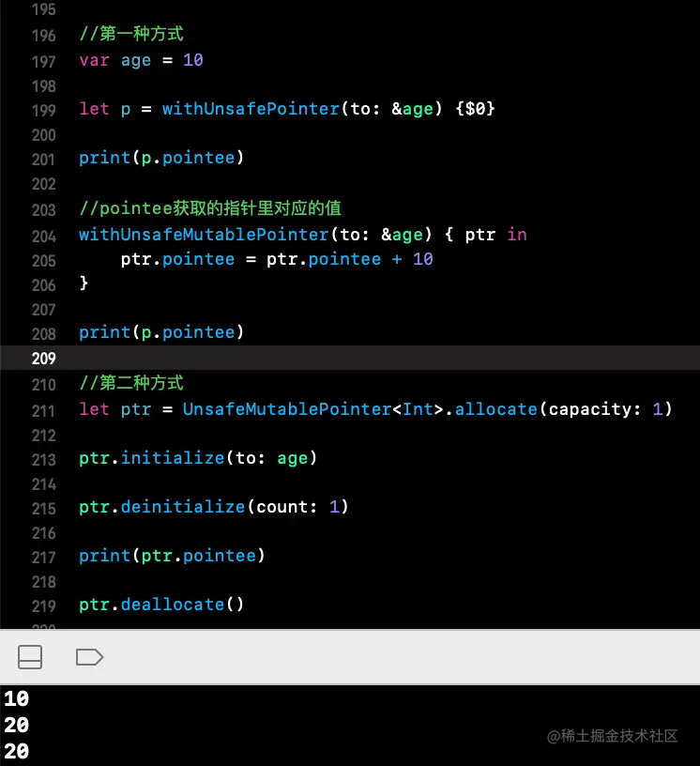Viewport: 700px width, 766px height.
Task: Click the comment '//第一种方式'
Action: pyautogui.click(x=131, y=34)
